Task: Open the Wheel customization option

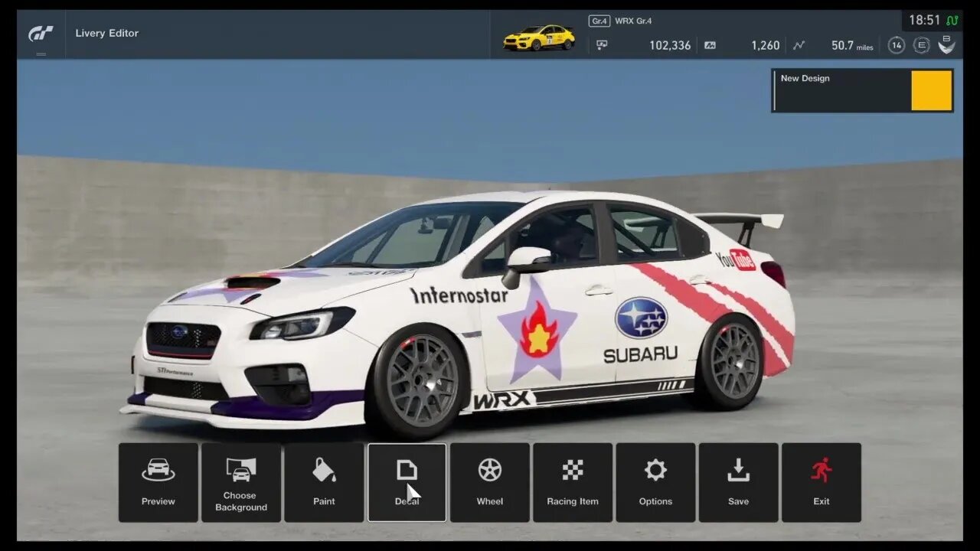Action: (490, 483)
